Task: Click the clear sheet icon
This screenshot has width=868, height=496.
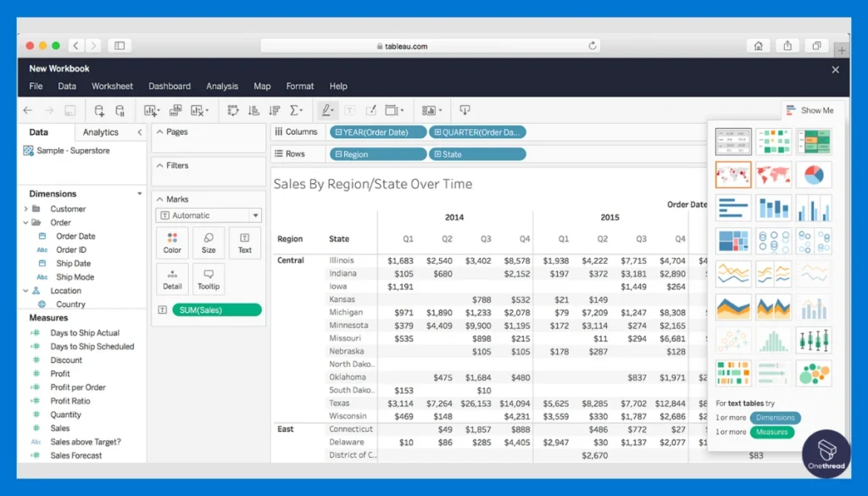Action: (x=198, y=111)
